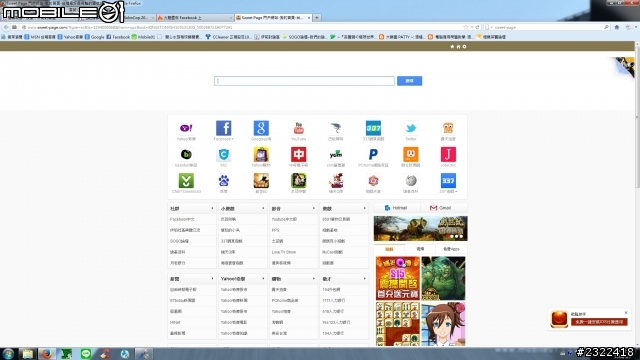Open the green orc game thumbnail
Image resolution: width=640 pixels, height=360 pixels.
(x=443, y=278)
